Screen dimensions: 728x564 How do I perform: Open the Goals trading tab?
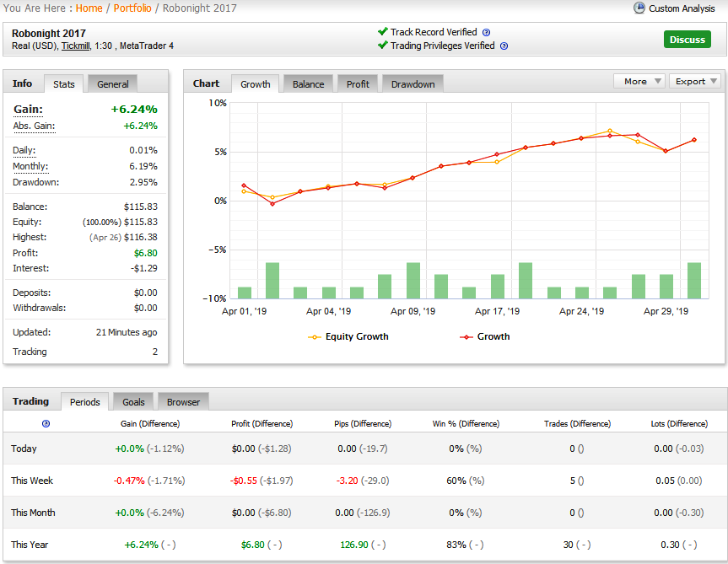tap(133, 401)
